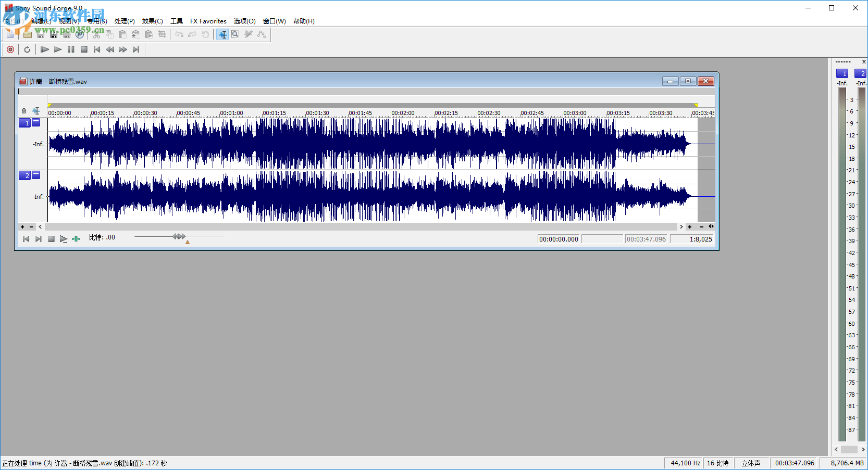The image size is (868, 470).
Task: Toggle channel 1 button in waveform
Action: (x=25, y=123)
